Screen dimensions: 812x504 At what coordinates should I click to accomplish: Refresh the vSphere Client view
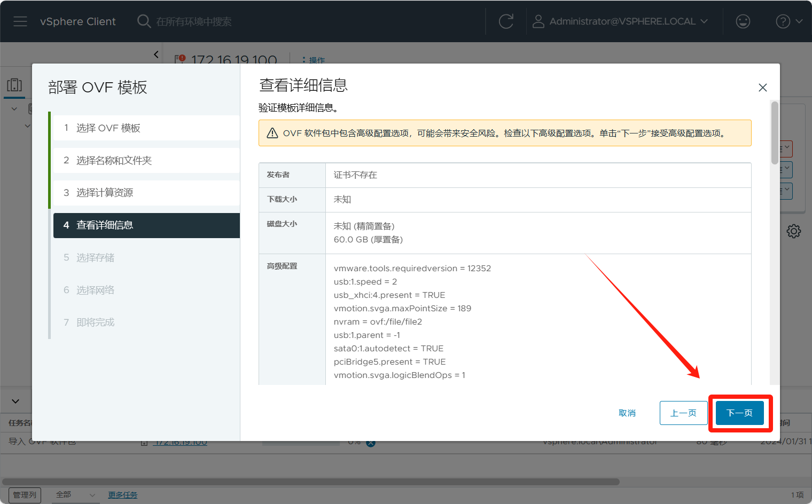(506, 21)
